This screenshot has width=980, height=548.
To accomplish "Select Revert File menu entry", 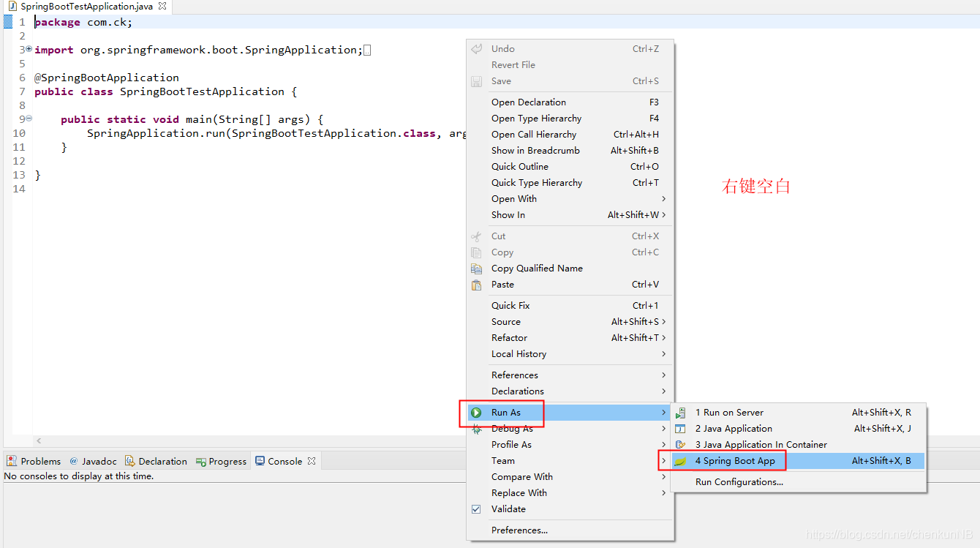I will click(570, 65).
